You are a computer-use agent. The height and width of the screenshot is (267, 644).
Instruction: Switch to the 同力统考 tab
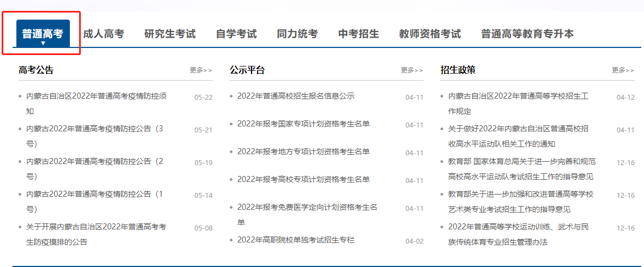tap(297, 34)
